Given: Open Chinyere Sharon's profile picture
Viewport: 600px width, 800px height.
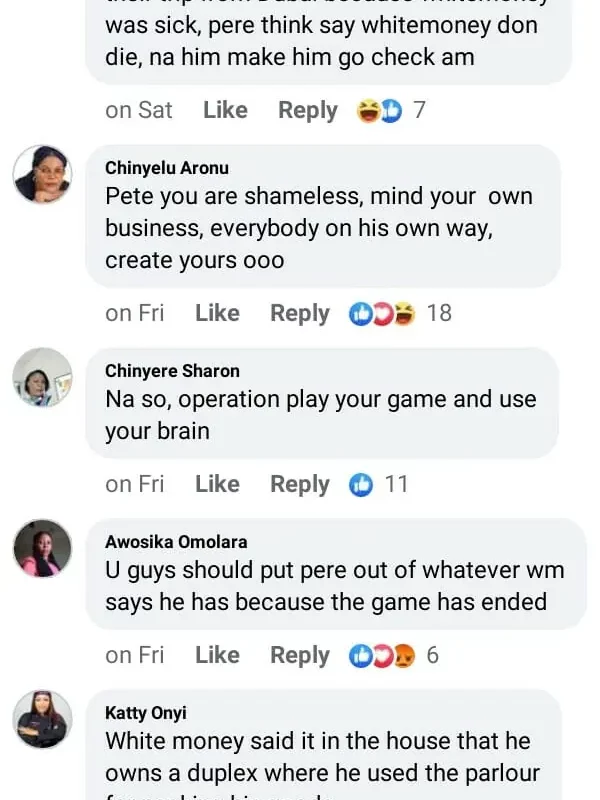Looking at the screenshot, I should coord(42,378).
